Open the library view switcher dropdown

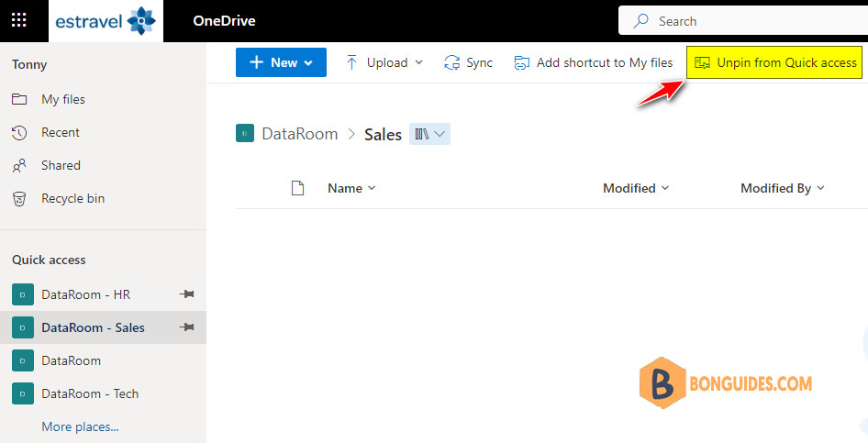tap(429, 134)
